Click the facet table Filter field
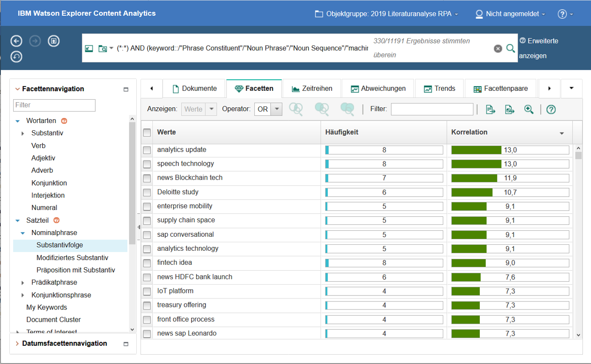The image size is (591, 364). (x=432, y=109)
